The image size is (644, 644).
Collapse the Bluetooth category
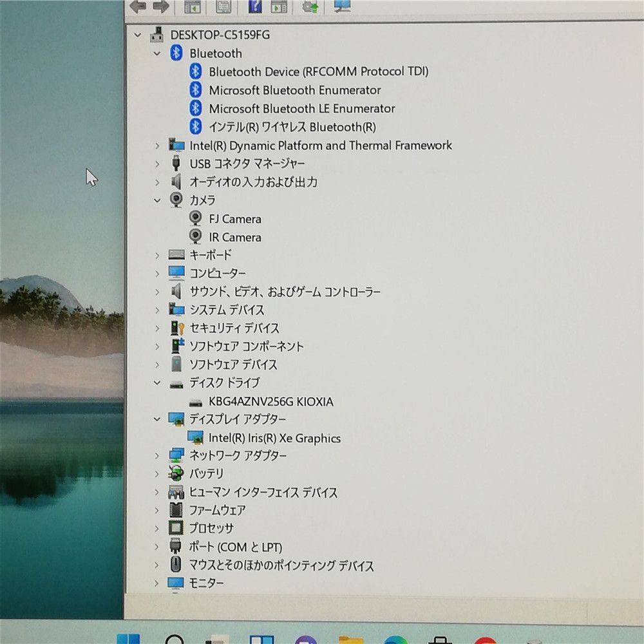pyautogui.click(x=157, y=53)
